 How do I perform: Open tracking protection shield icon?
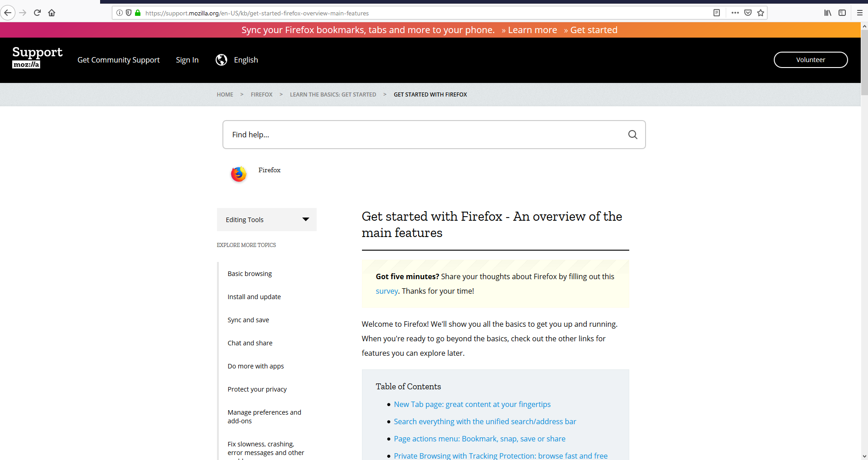(x=129, y=13)
